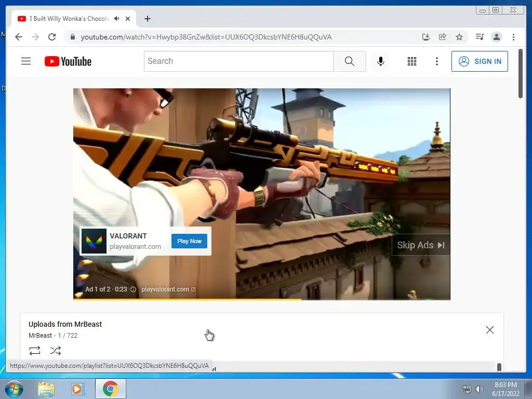
Task: Click the install app icon in address bar
Action: point(426,37)
